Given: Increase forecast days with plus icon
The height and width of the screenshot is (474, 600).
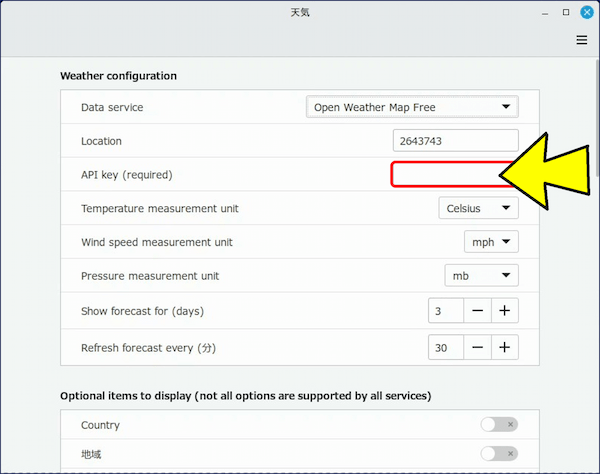Looking at the screenshot, I should pyautogui.click(x=505, y=311).
